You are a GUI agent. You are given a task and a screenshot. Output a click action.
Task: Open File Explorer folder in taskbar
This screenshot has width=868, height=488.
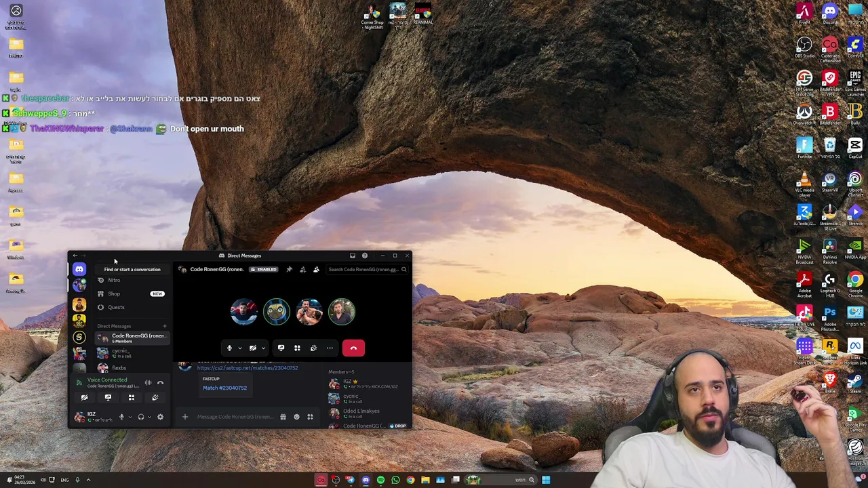click(x=425, y=480)
